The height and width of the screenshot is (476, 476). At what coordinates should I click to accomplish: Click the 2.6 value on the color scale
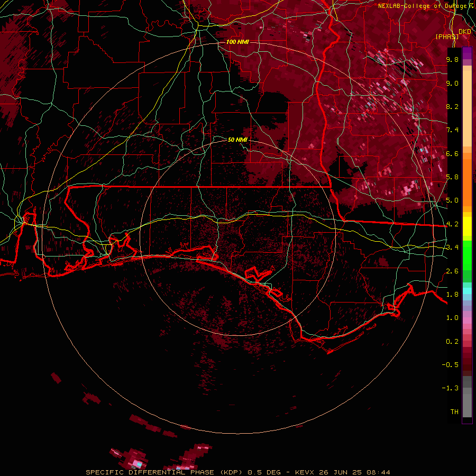point(452,271)
